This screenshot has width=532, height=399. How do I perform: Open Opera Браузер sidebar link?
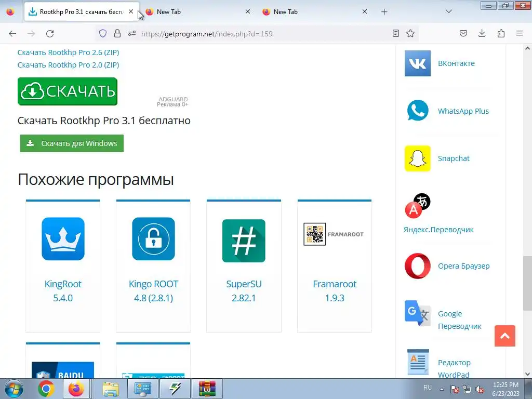pyautogui.click(x=464, y=266)
